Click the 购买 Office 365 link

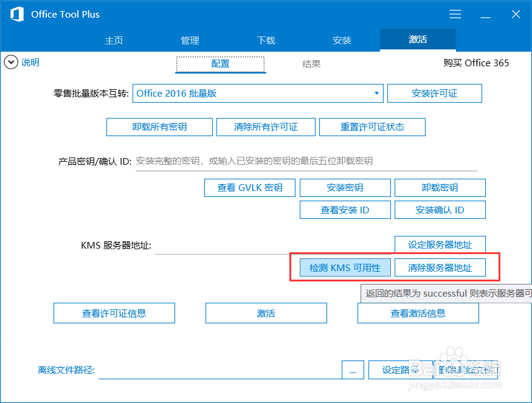coord(476,63)
